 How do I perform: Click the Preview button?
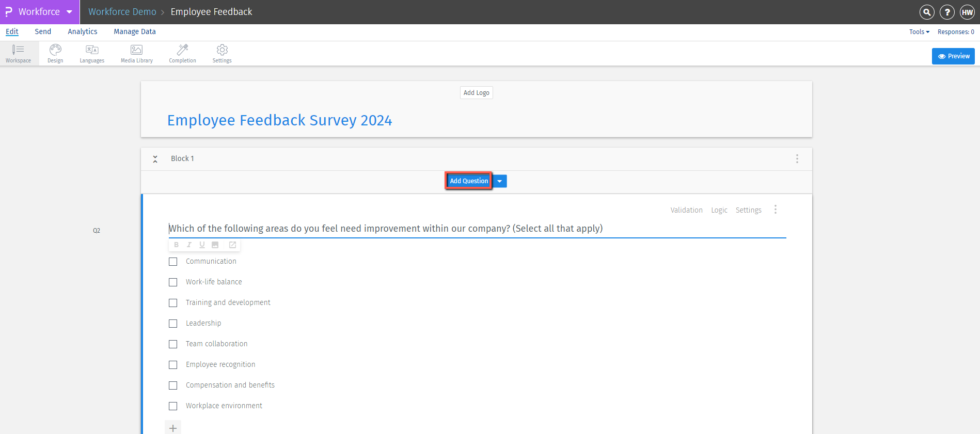953,56
